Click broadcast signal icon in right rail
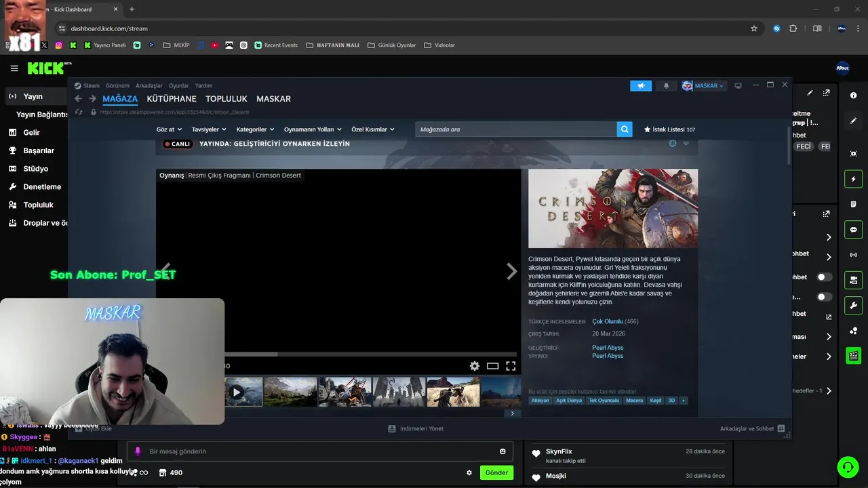The width and height of the screenshot is (868, 488). (x=854, y=255)
